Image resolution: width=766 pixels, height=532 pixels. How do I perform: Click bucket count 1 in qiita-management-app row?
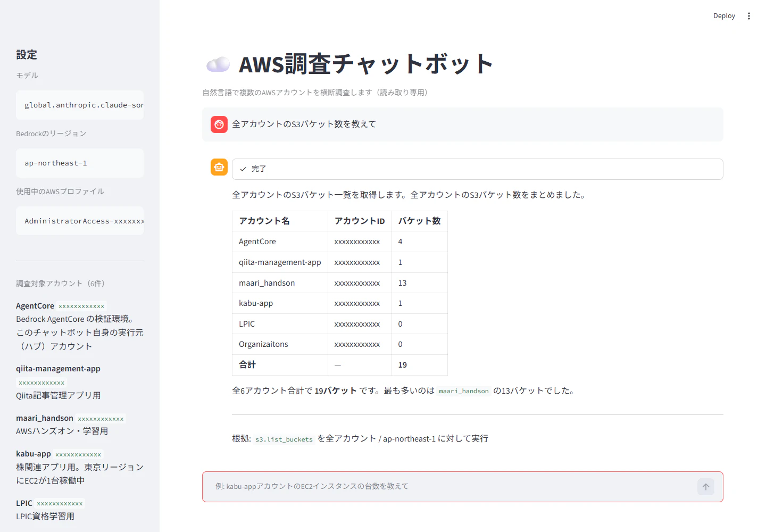pos(401,262)
